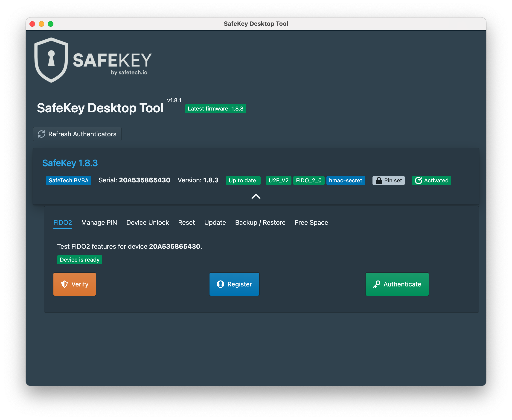Click the SafeTech BVBA vendor badge

tap(68, 181)
